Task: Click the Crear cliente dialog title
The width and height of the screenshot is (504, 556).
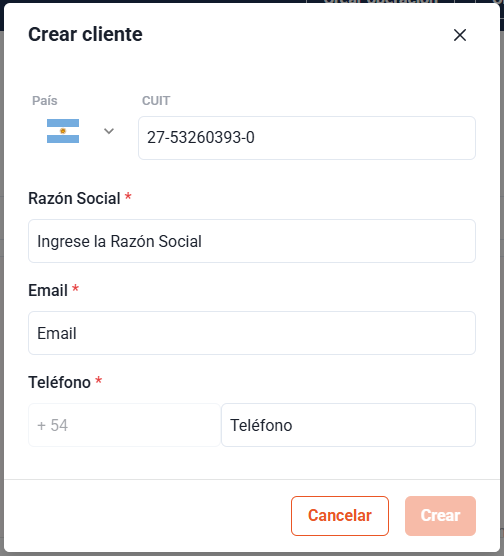Action: point(85,34)
